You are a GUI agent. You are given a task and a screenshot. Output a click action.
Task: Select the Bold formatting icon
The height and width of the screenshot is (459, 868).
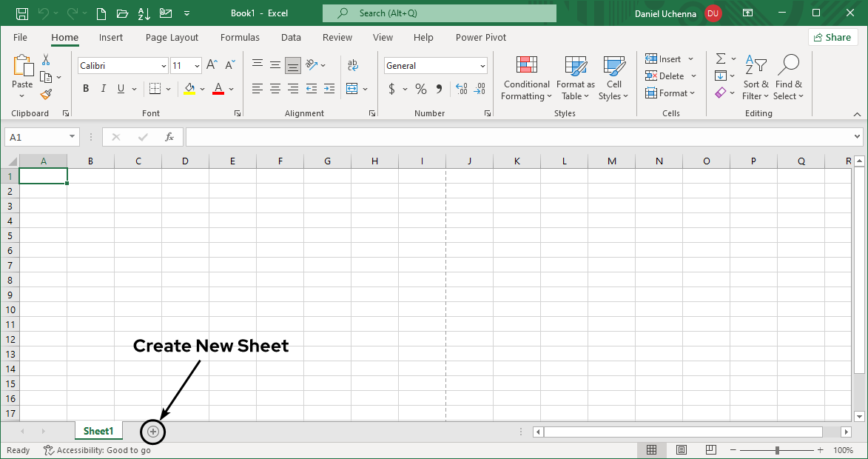pyautogui.click(x=85, y=88)
